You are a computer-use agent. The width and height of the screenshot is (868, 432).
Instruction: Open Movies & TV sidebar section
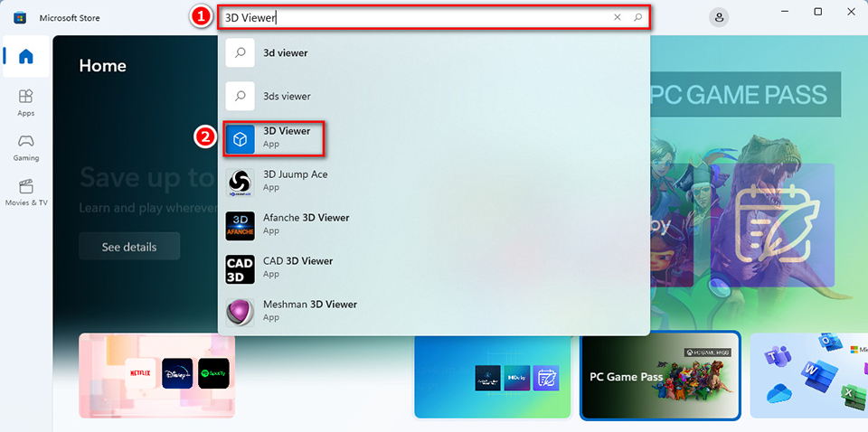click(x=26, y=193)
